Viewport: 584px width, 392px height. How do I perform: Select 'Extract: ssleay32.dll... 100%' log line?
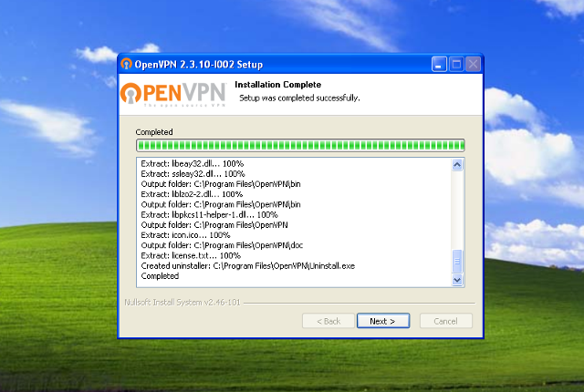[x=193, y=174]
